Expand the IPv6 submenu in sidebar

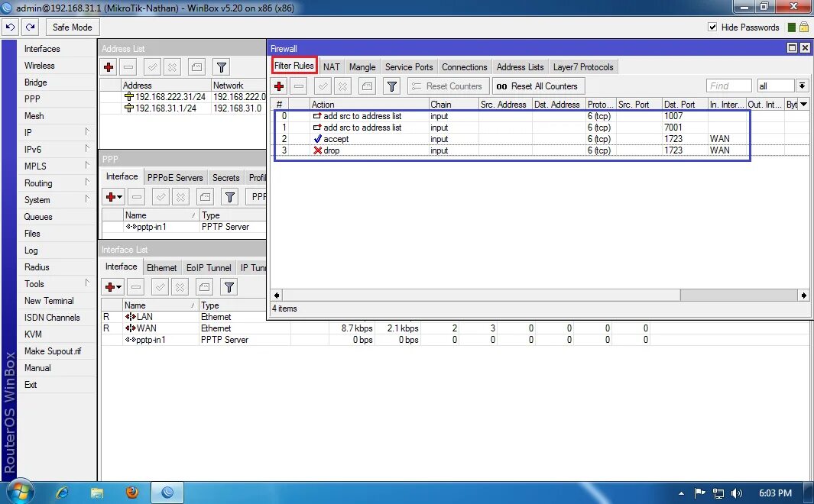[x=57, y=150]
